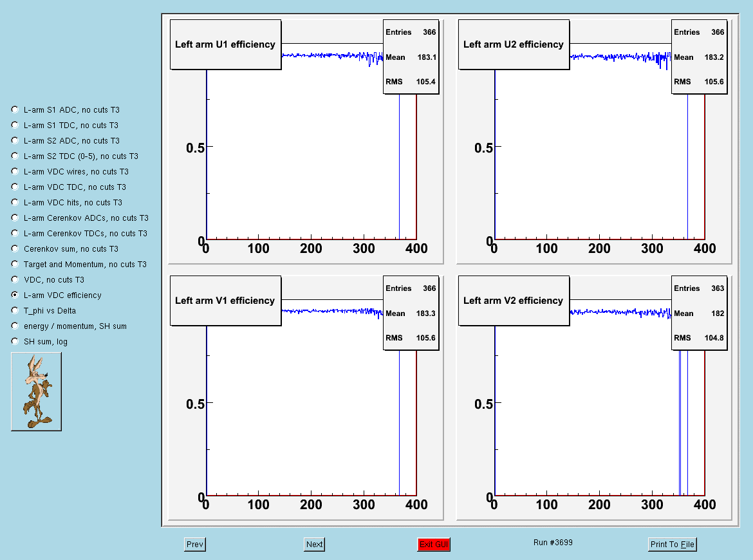Viewport: 753px width, 560px height.
Task: Click the coyote cartoon image button
Action: [37, 391]
